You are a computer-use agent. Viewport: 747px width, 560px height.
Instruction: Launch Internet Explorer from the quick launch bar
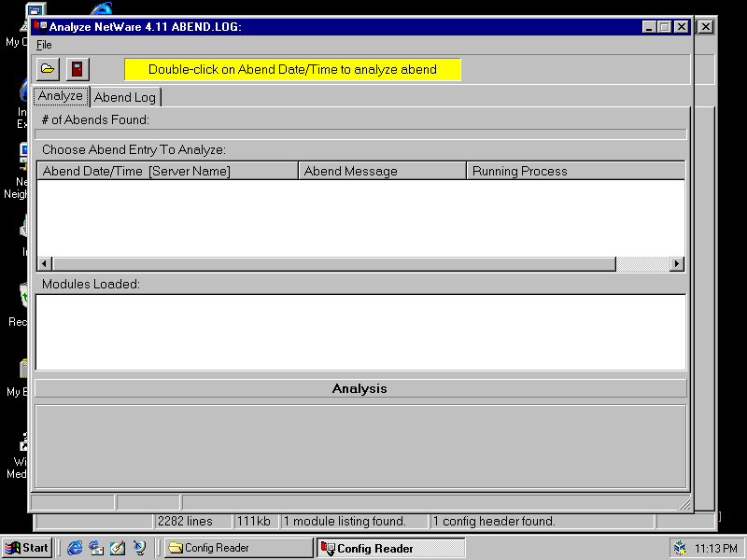[75, 548]
